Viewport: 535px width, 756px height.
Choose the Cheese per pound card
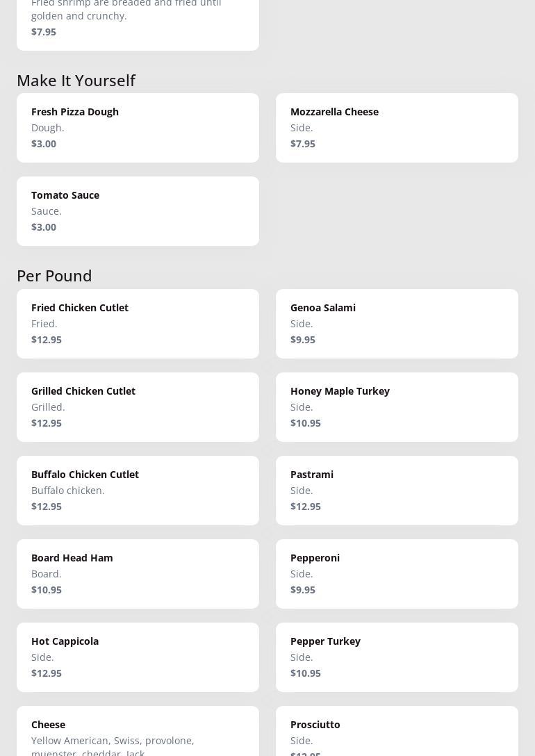[138, 733]
